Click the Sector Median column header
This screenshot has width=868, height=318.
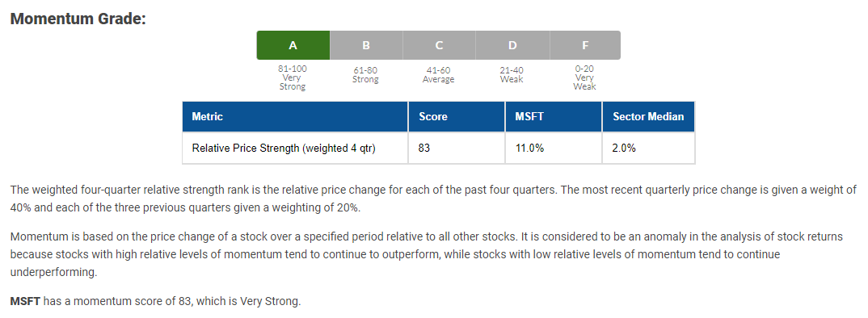649,117
